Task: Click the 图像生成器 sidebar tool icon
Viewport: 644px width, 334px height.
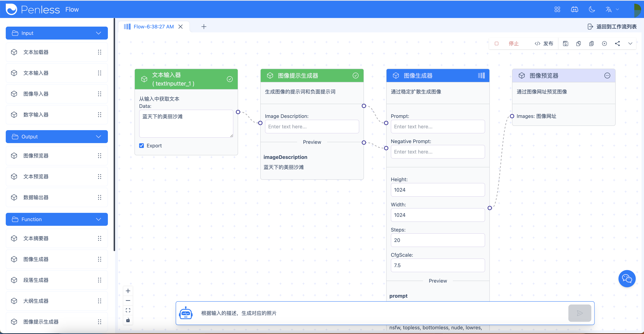Action: 14,259
